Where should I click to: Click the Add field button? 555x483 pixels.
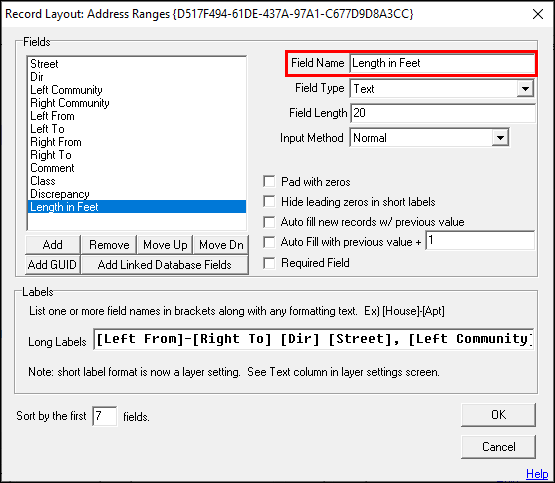53,245
